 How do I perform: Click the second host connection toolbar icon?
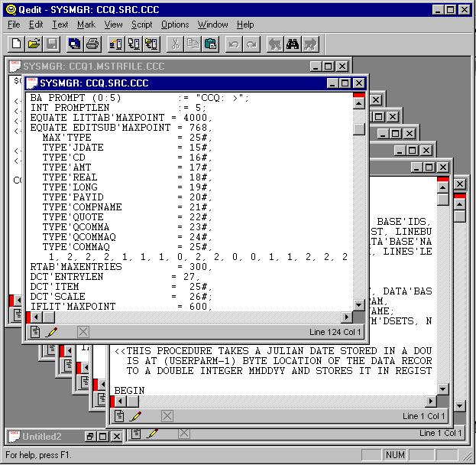coord(134,44)
